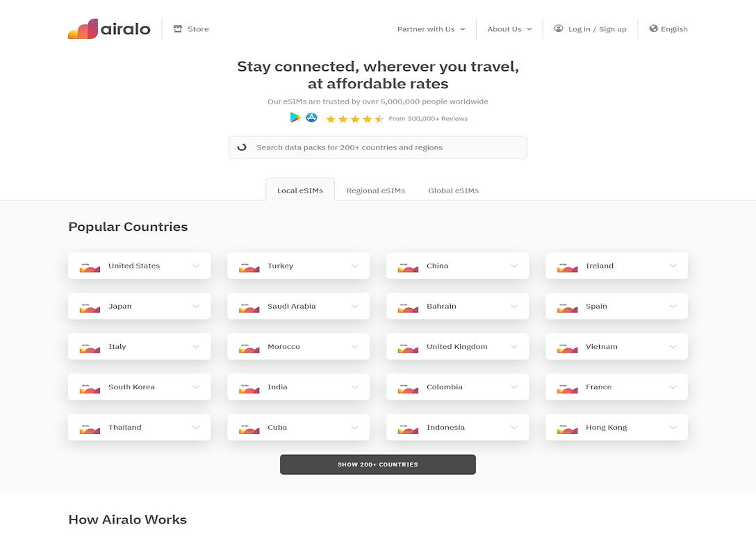The height and width of the screenshot is (543, 756).
Task: Click From 300,000+ Reviews text
Action: pyautogui.click(x=428, y=119)
